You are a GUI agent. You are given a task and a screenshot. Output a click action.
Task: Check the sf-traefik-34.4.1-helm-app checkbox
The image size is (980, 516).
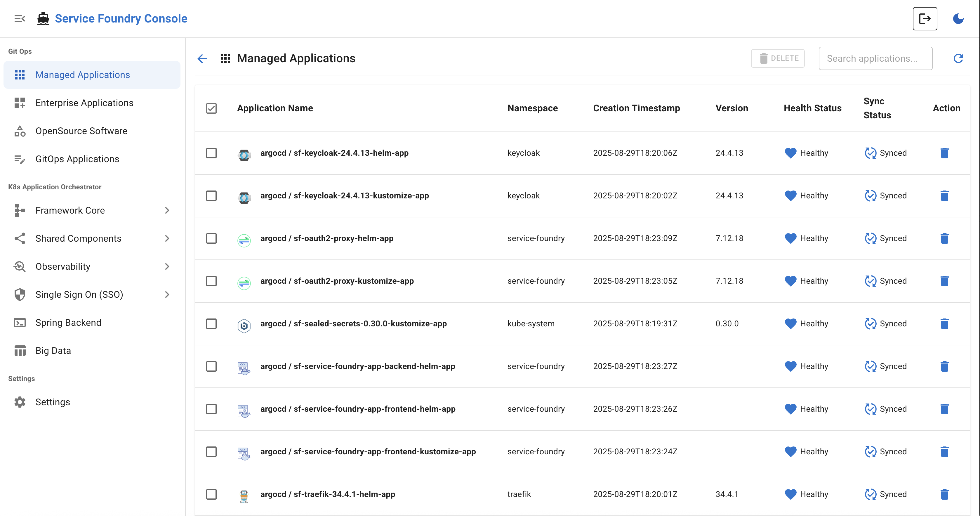211,494
